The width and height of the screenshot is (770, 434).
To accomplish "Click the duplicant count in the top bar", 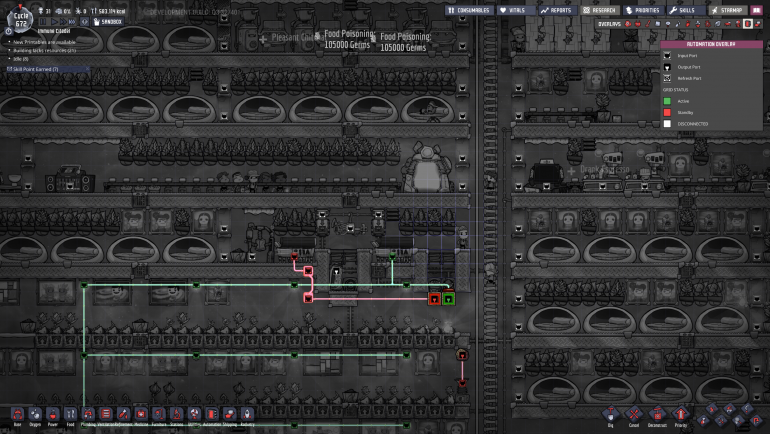I will click(x=45, y=11).
